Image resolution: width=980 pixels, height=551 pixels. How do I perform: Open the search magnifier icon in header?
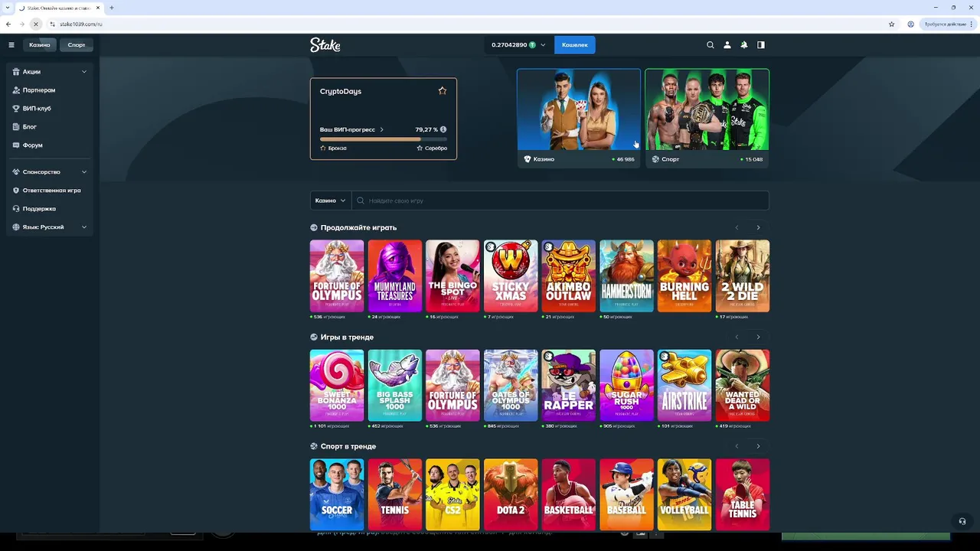[x=710, y=45]
